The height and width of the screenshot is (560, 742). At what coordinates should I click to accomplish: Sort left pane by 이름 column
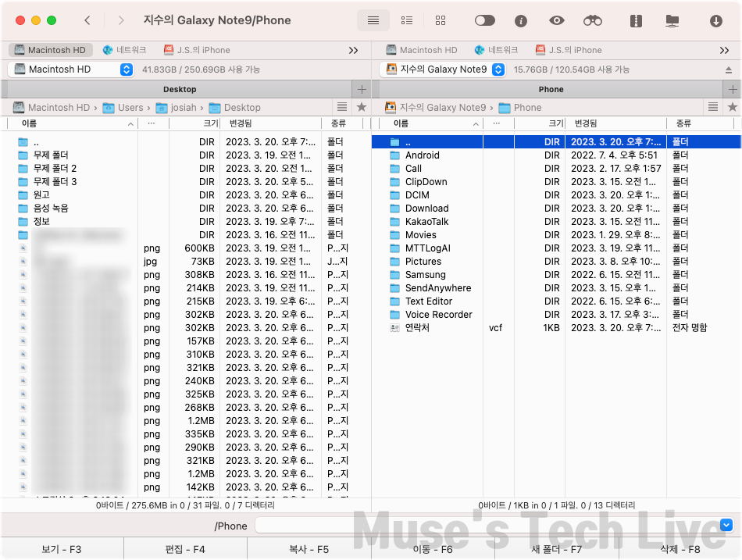point(73,123)
